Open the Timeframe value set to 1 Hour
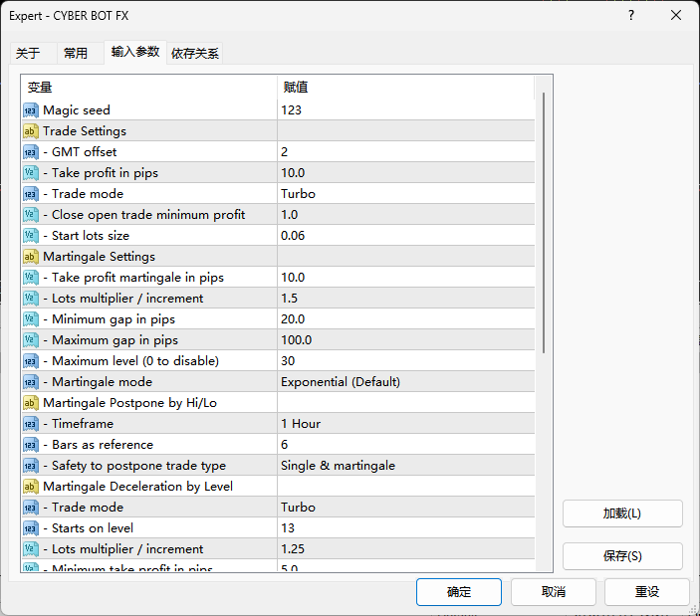The image size is (700, 616). (x=405, y=424)
